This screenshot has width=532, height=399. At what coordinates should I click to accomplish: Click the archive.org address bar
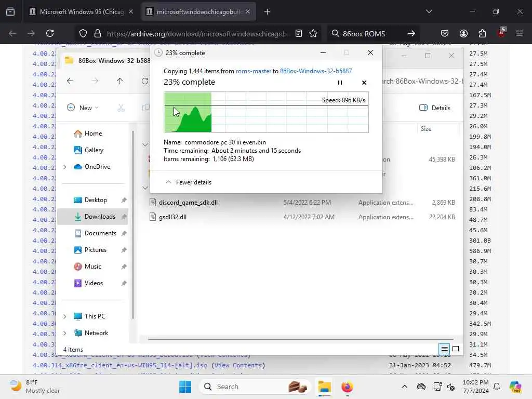click(x=197, y=34)
